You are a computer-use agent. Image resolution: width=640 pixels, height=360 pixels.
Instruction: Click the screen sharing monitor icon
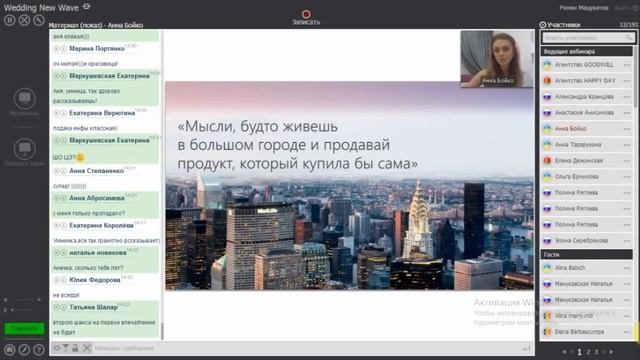point(24,149)
